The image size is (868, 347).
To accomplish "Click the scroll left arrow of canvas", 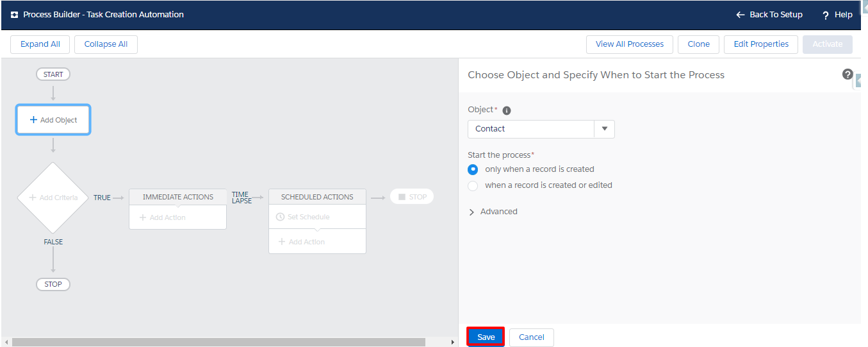I will (x=6, y=343).
